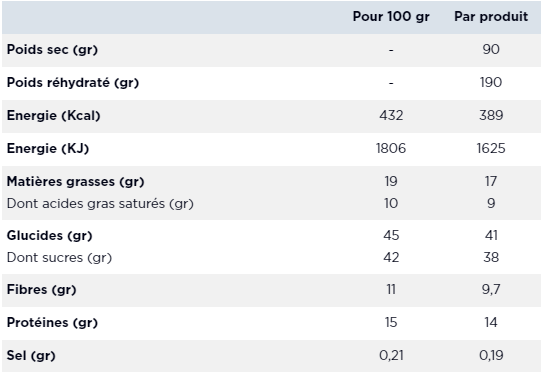The width and height of the screenshot is (541, 372).
Task: Click the 432 Kcal per 100 gr value
Action: (x=391, y=115)
